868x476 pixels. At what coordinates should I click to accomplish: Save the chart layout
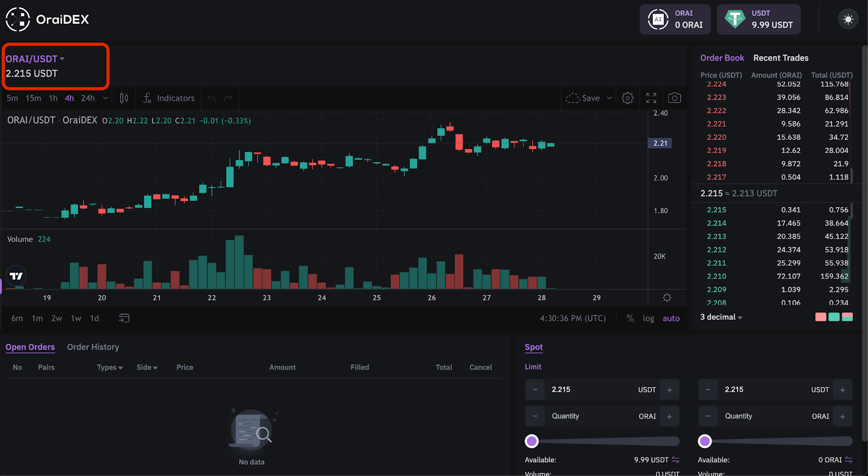[x=583, y=98]
